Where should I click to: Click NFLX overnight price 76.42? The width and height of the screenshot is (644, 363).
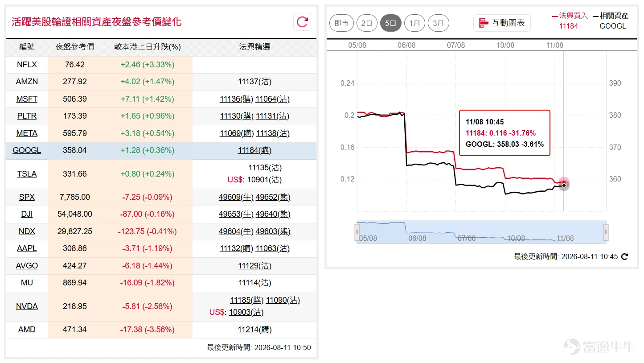coord(75,65)
